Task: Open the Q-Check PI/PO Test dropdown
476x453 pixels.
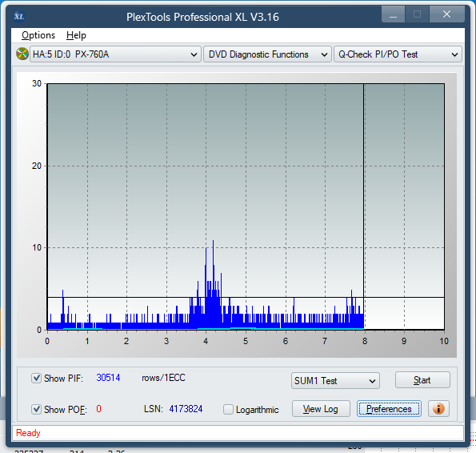Action: (398, 54)
